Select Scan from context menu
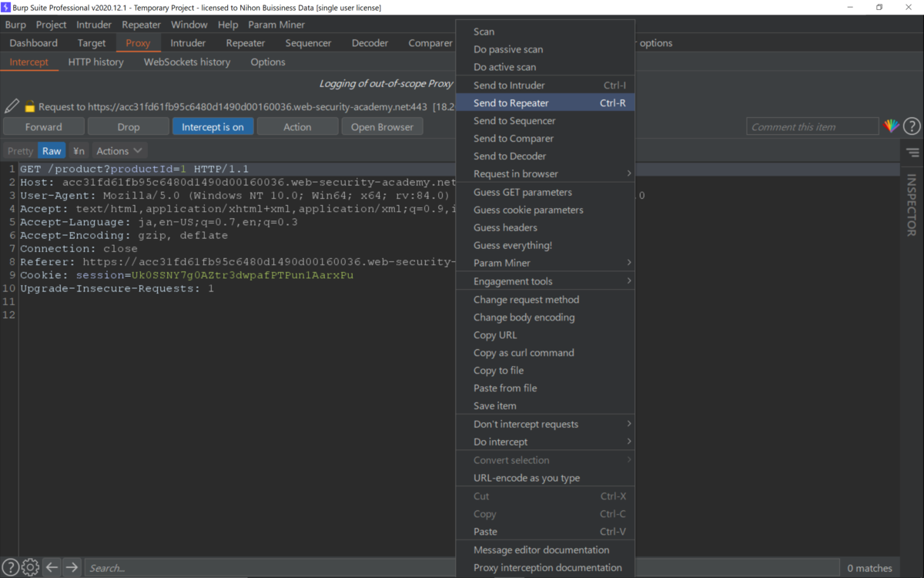Image resolution: width=924 pixels, height=578 pixels. point(545,32)
